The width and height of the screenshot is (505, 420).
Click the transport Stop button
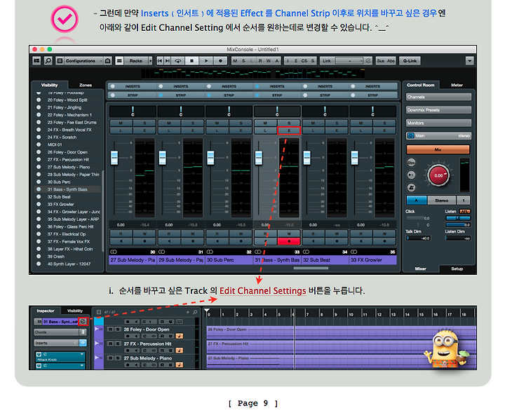point(191,60)
